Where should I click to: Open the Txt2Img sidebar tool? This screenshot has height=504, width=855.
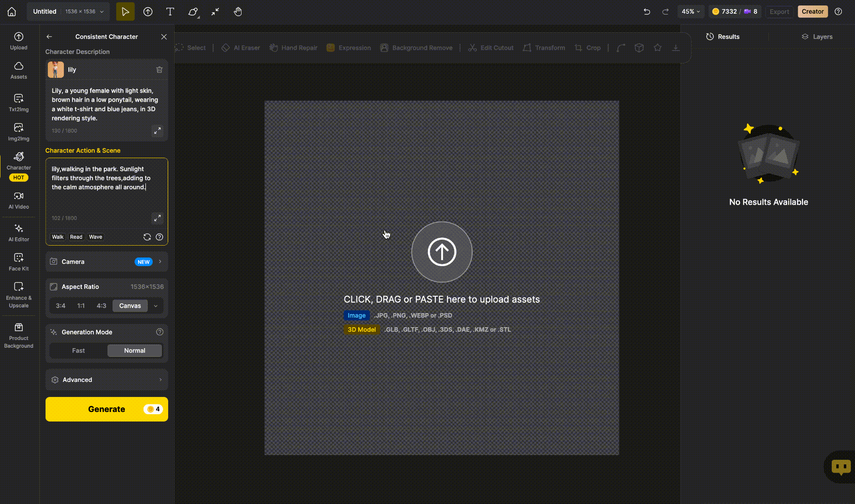19,103
